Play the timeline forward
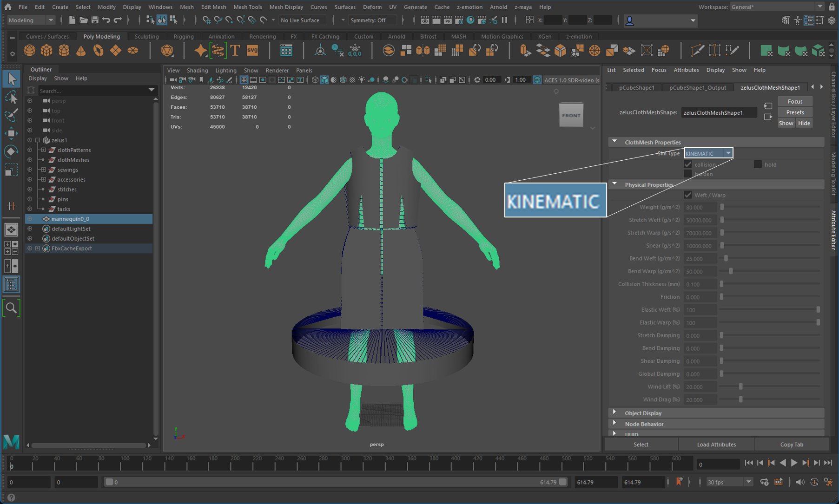 point(794,463)
